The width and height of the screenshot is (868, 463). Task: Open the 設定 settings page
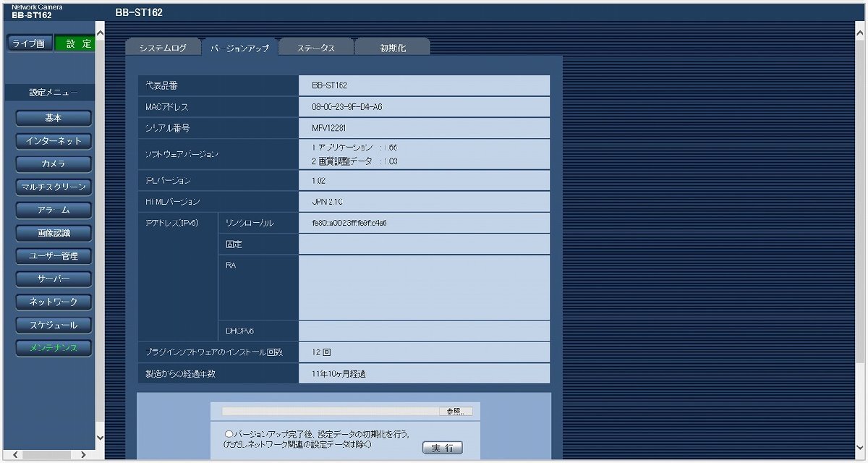pyautogui.click(x=75, y=43)
